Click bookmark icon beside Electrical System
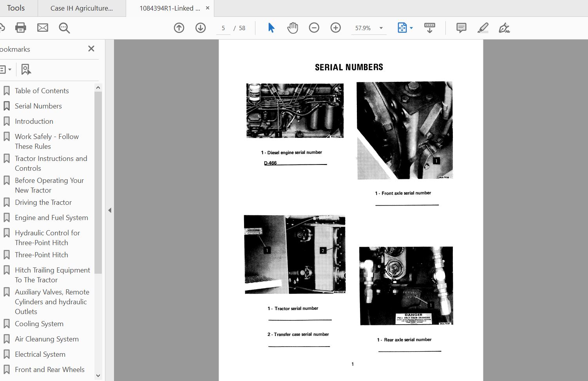The height and width of the screenshot is (381, 588). [x=7, y=354]
